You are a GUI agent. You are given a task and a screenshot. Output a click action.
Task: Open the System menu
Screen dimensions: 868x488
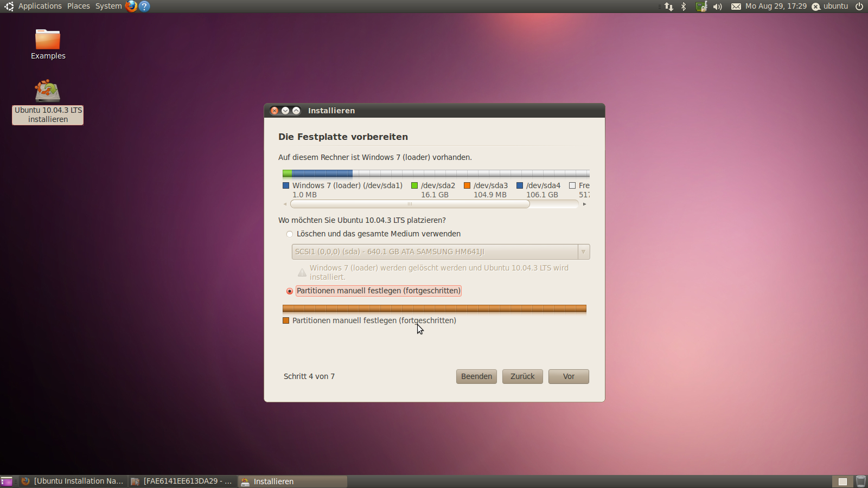coord(108,6)
